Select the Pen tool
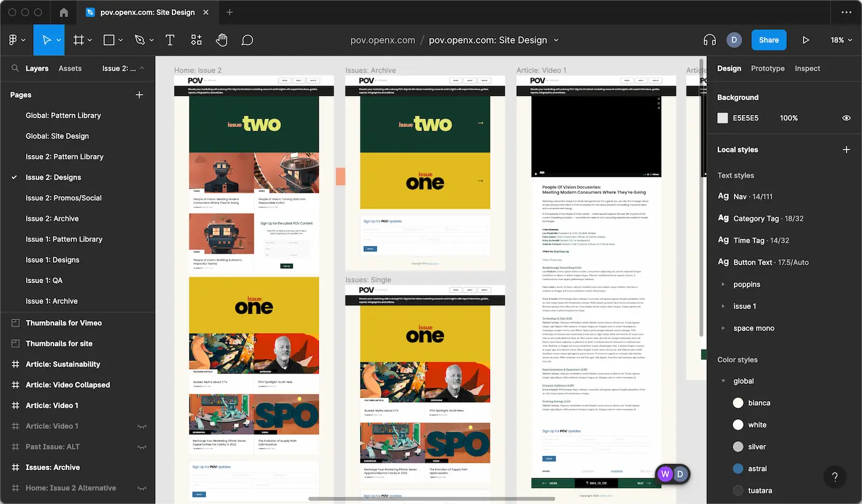This screenshot has height=504, width=862. 140,40
